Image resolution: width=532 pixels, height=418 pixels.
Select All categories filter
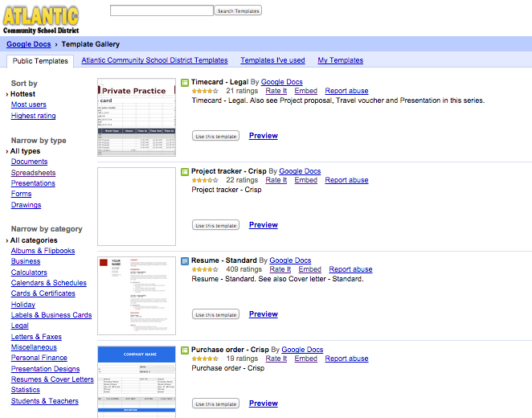tap(34, 240)
